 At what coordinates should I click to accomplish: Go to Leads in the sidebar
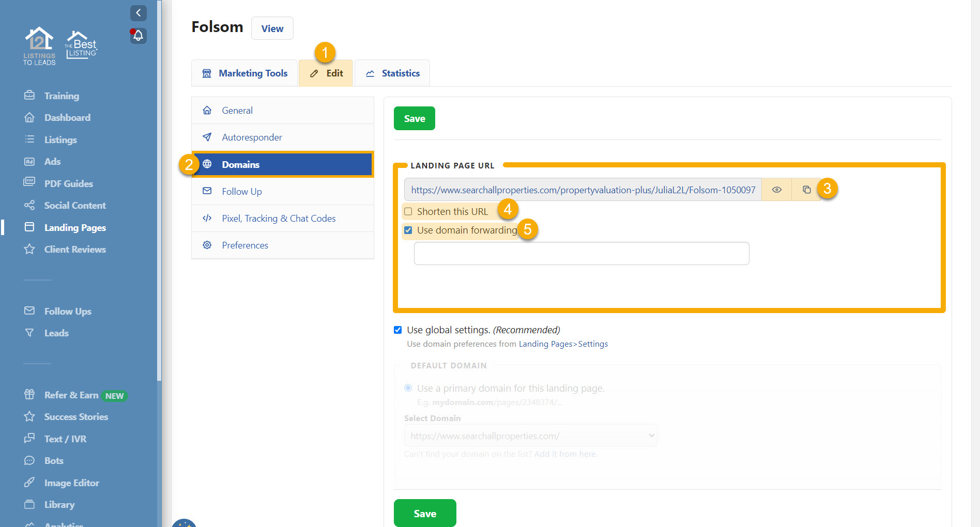pyautogui.click(x=56, y=333)
